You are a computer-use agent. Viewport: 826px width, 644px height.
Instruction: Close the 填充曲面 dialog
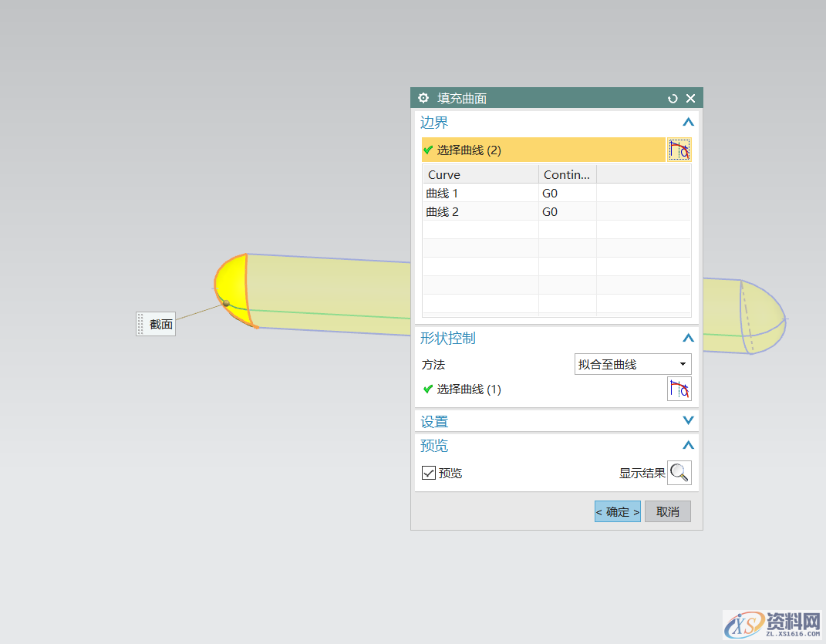[x=690, y=98]
